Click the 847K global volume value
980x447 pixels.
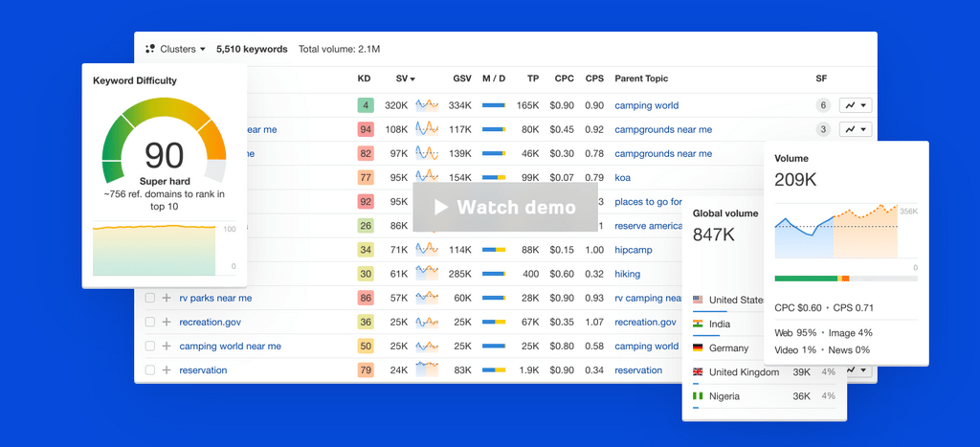(x=714, y=235)
